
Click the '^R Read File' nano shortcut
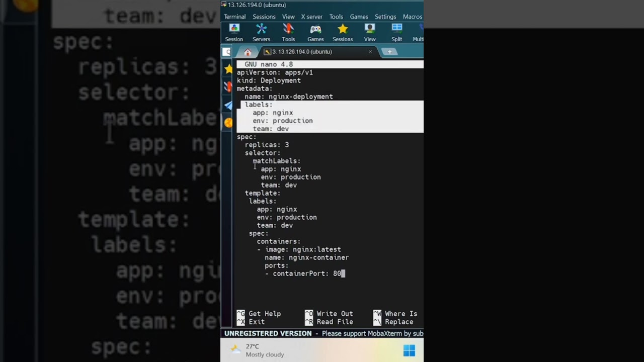(329, 322)
